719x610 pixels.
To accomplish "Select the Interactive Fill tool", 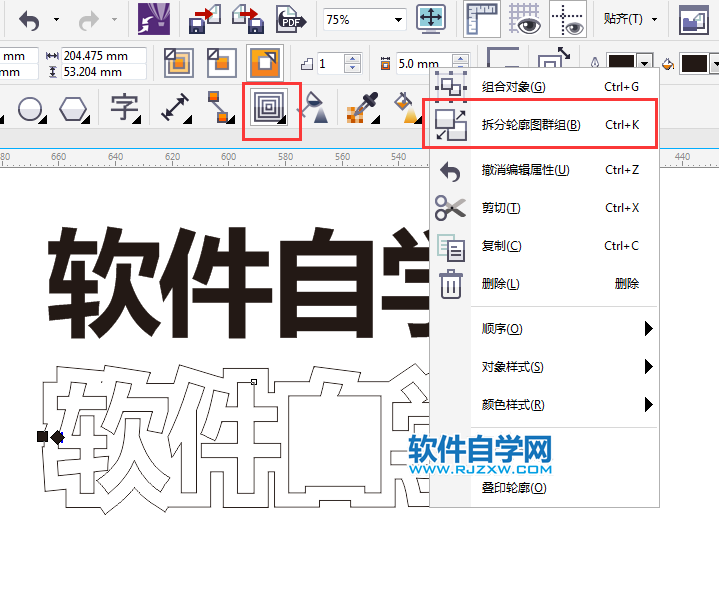I will click(407, 108).
